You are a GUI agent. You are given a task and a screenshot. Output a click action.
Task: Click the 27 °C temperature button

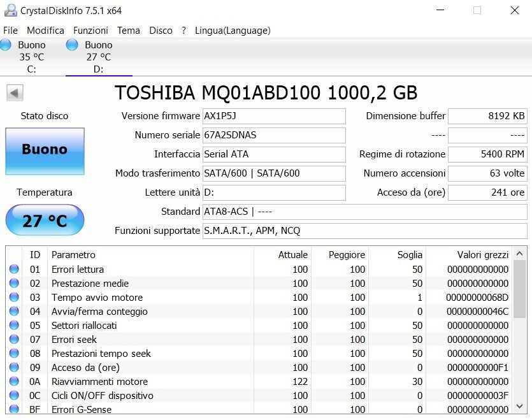pos(45,221)
